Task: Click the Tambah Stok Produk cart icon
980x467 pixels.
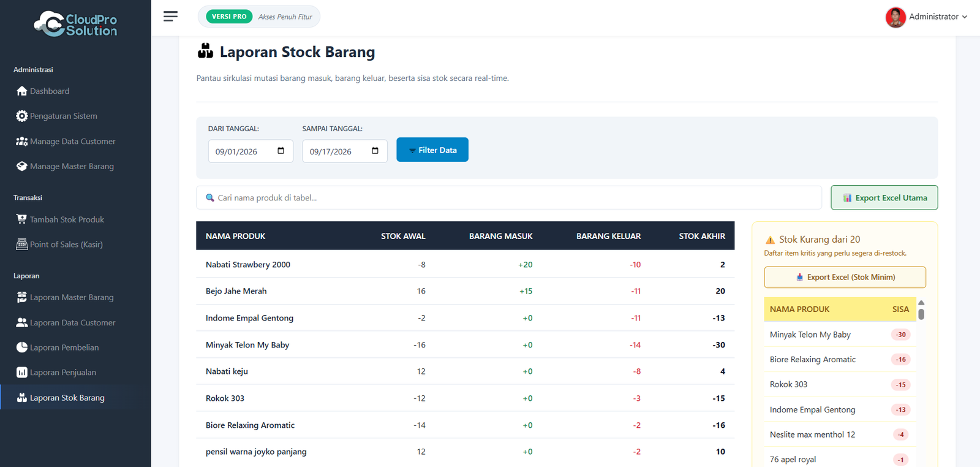Action: click(x=21, y=219)
